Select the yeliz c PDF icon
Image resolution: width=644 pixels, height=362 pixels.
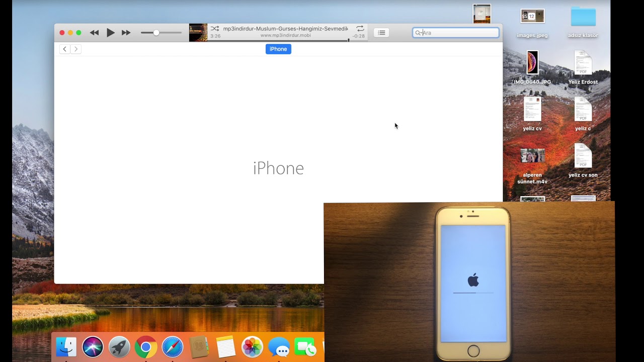(x=583, y=109)
